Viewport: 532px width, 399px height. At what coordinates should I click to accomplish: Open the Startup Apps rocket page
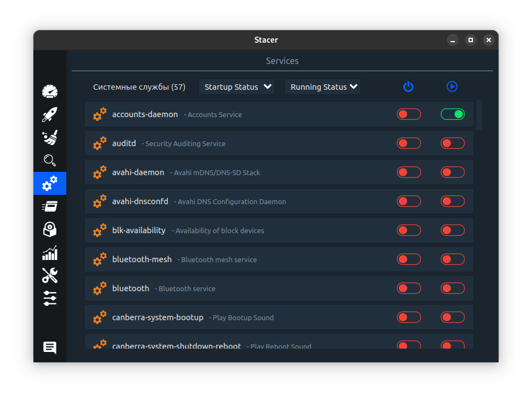[x=50, y=115]
